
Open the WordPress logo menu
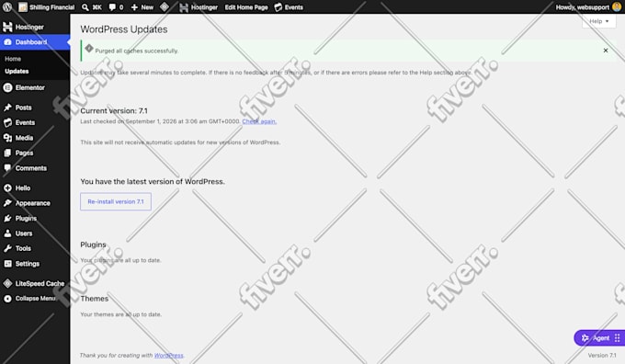pos(7,6)
